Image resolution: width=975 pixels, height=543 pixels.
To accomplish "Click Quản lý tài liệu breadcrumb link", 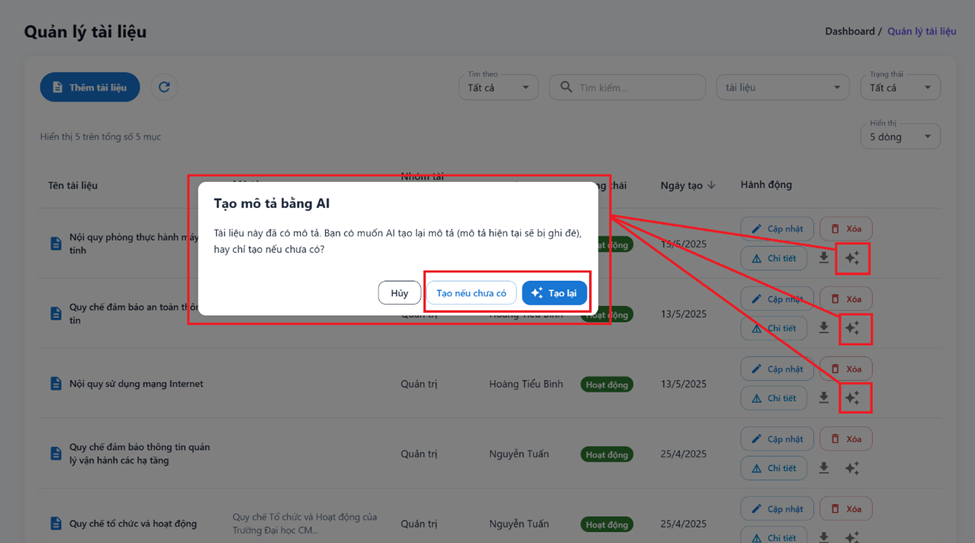I will pos(921,31).
